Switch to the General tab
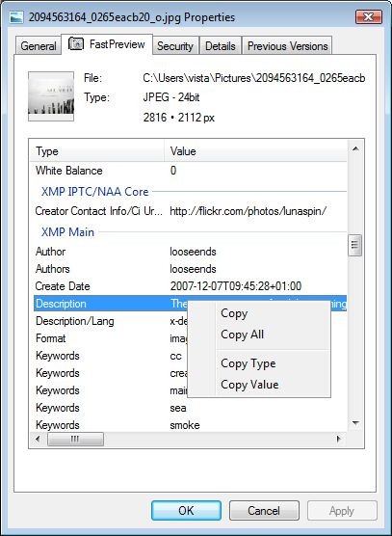Viewport: 392px width, 536px height. coord(39,46)
